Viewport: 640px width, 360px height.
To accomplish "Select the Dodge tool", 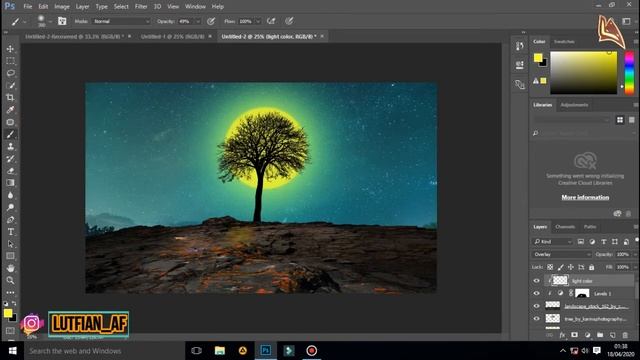I will (x=11, y=207).
